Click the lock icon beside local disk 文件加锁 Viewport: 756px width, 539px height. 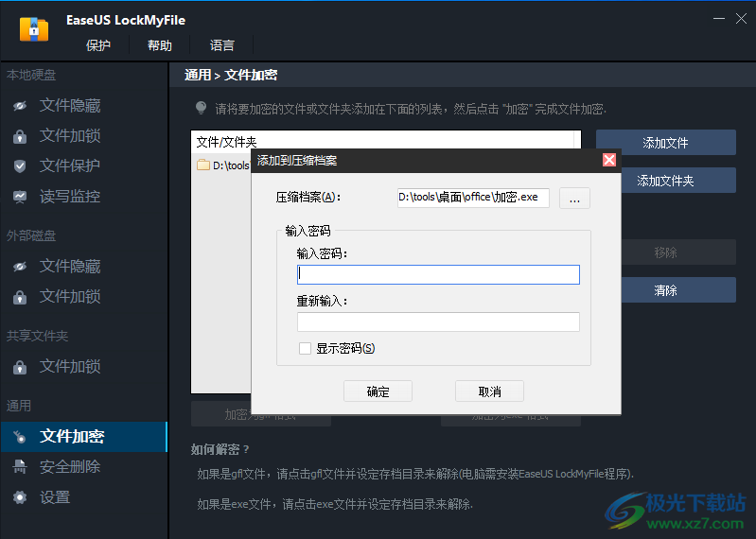click(20, 136)
